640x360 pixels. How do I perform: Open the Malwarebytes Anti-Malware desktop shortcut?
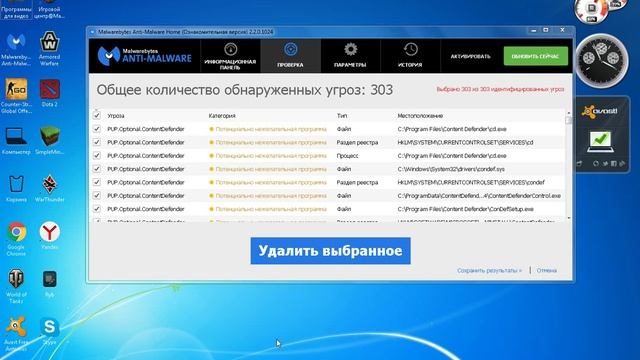coord(16,48)
